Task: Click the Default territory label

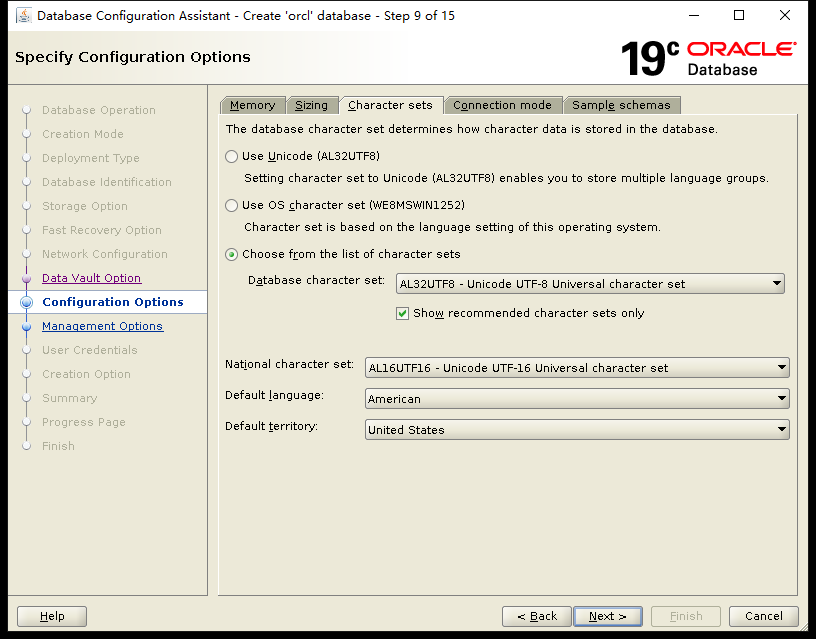Action: point(272,426)
